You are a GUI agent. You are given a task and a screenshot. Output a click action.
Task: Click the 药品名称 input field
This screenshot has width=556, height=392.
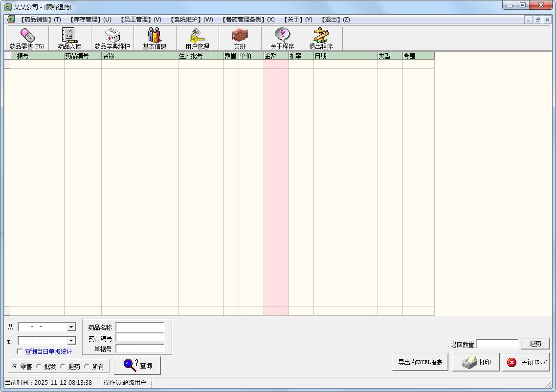[140, 327]
